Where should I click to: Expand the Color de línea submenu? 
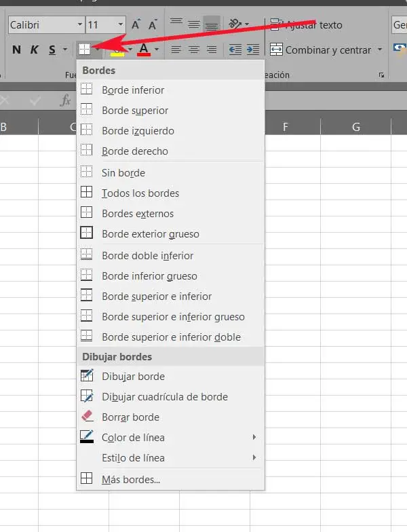[133, 438]
